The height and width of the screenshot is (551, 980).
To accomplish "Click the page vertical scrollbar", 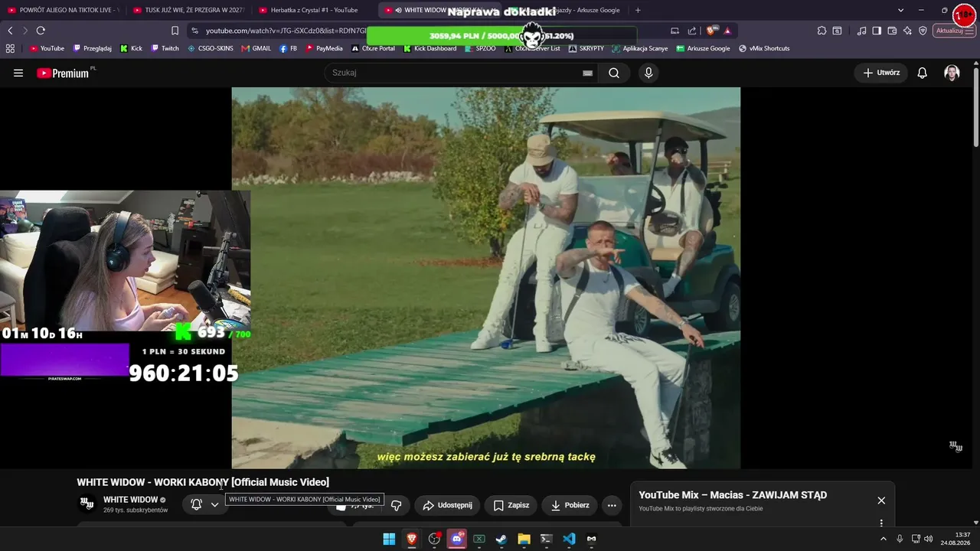I will pos(976,107).
